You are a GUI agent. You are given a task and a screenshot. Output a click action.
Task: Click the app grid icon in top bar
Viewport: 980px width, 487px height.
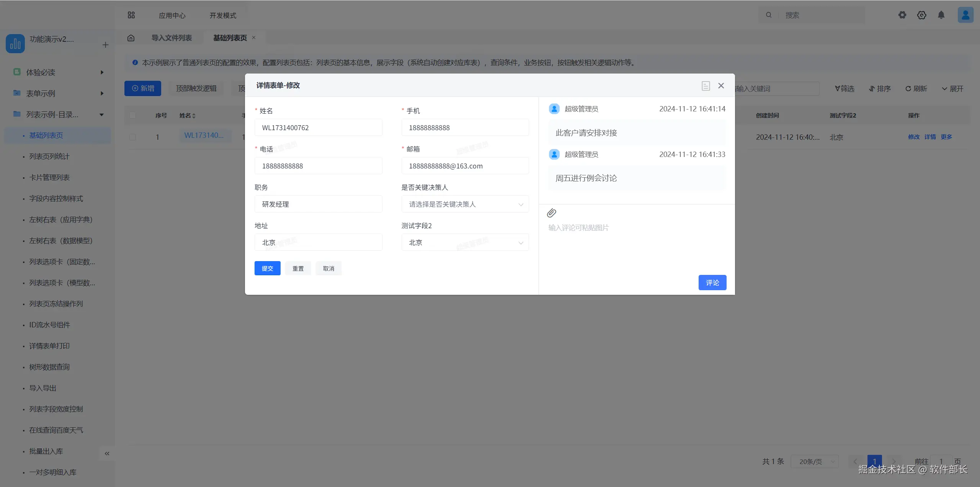pyautogui.click(x=131, y=15)
